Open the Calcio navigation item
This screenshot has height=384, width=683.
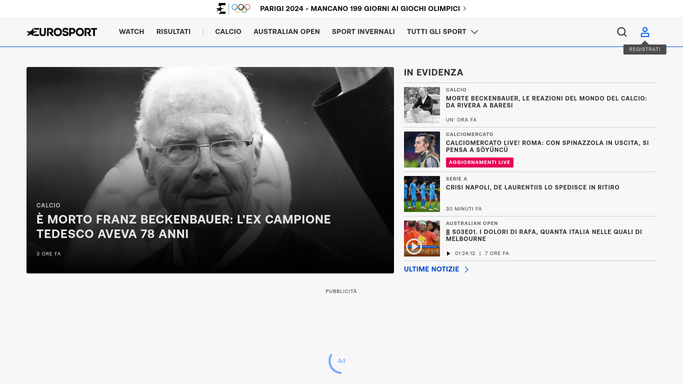(x=228, y=32)
